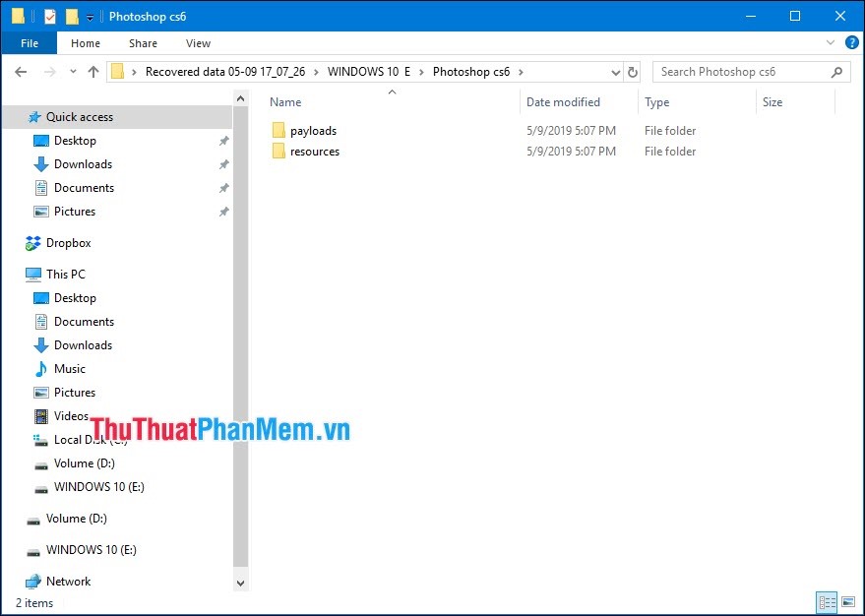This screenshot has width=865, height=616.
Task: Click the back navigation arrow
Action: tap(20, 71)
